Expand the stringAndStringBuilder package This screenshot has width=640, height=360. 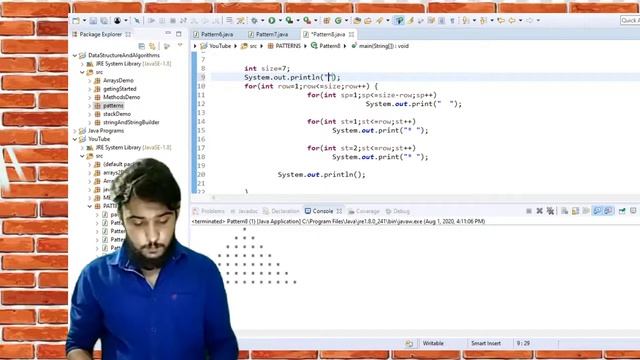tap(90, 122)
